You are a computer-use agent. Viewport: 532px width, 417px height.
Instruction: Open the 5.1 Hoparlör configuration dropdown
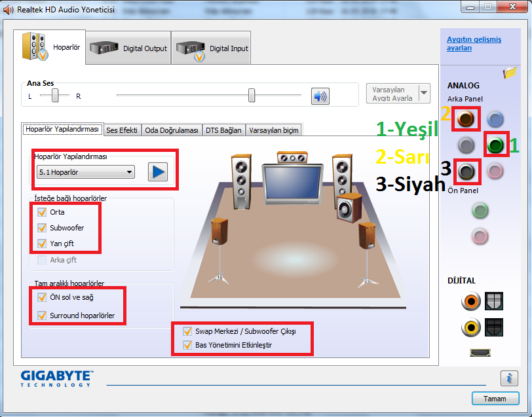tap(85, 172)
